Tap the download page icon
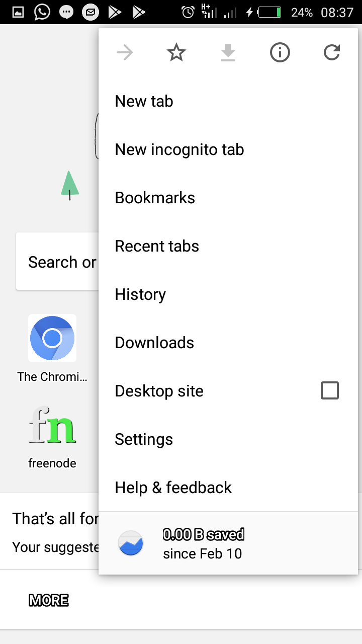Viewport: 362px width, 644px height. tap(228, 52)
